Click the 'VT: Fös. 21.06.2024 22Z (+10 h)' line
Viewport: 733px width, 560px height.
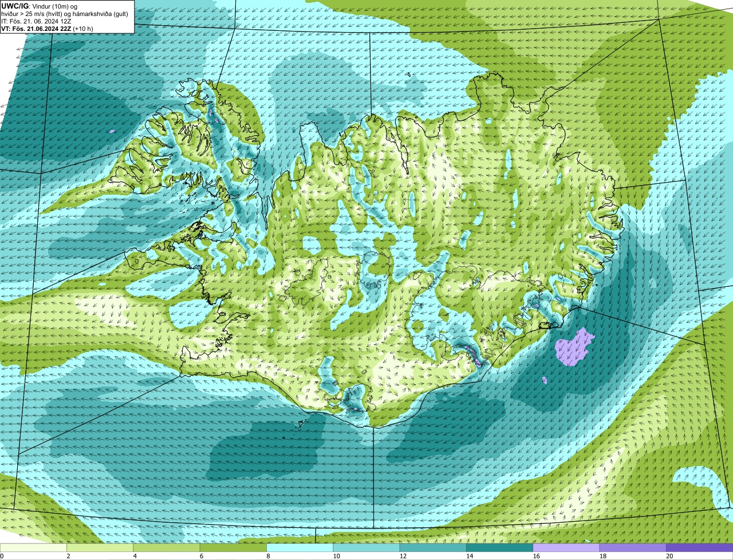(48, 29)
